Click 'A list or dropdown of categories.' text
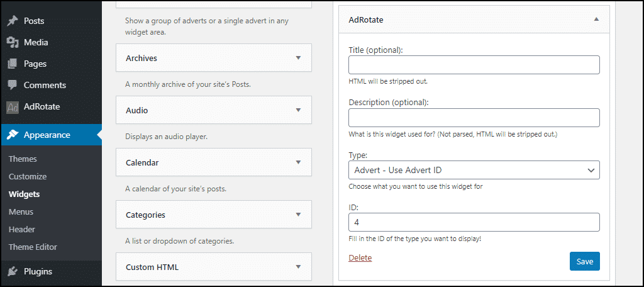This screenshot has height=287, width=644. pyautogui.click(x=179, y=241)
